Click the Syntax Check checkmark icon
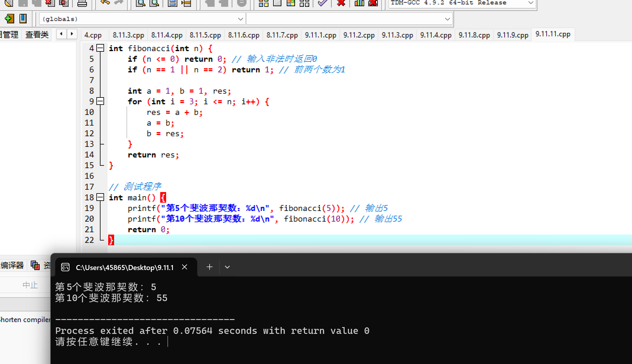This screenshot has width=632, height=364. coord(323,3)
